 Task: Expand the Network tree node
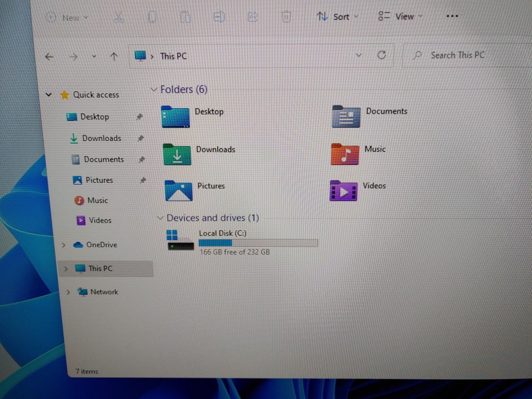(x=68, y=292)
